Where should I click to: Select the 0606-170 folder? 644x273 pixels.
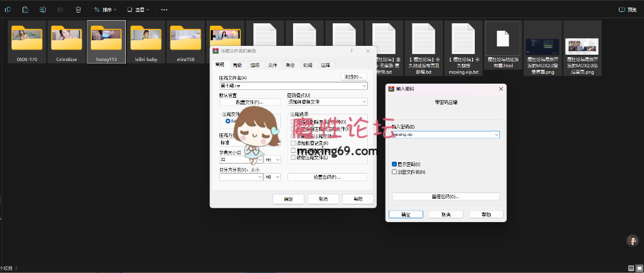pyautogui.click(x=27, y=42)
